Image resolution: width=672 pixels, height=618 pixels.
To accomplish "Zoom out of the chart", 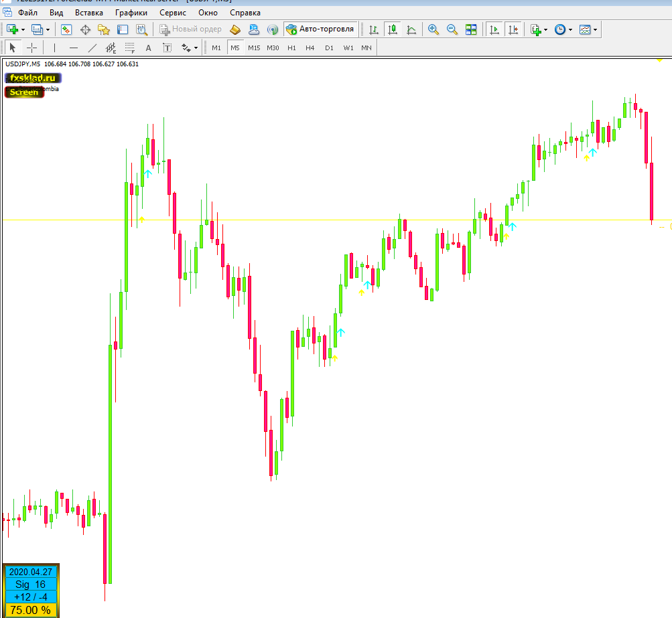I will [452, 29].
